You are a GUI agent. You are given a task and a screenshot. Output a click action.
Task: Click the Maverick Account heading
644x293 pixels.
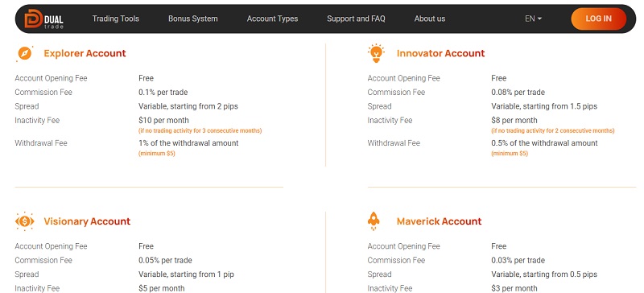tap(439, 221)
